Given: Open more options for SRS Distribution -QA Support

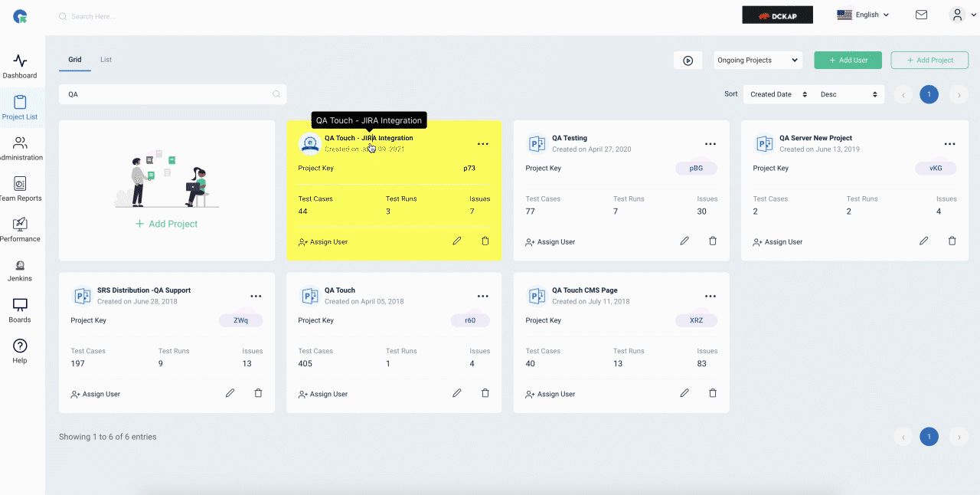Looking at the screenshot, I should click(256, 297).
